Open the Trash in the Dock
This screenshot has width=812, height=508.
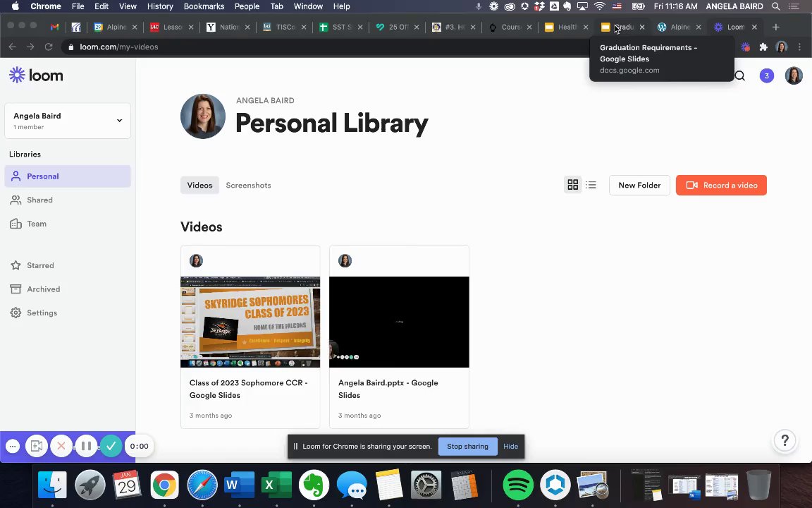pyautogui.click(x=758, y=485)
